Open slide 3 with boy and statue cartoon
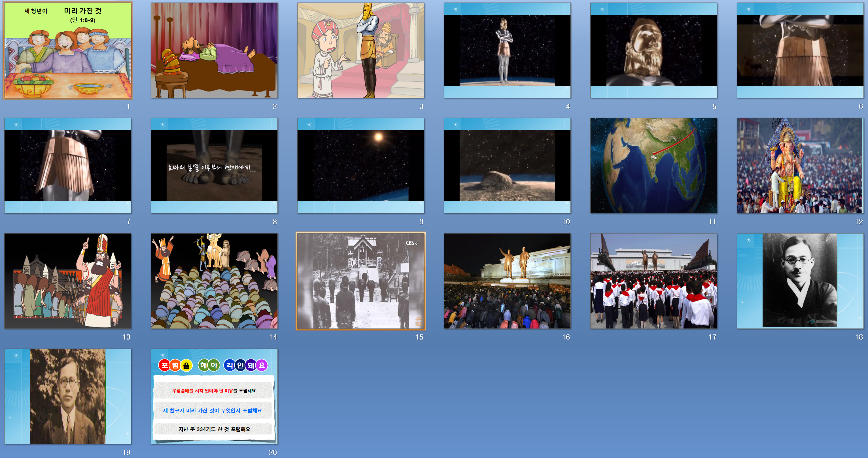868x458 pixels. click(x=360, y=50)
